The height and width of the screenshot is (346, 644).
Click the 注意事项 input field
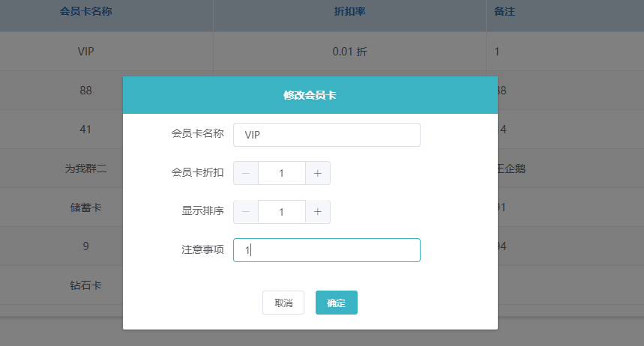[327, 250]
